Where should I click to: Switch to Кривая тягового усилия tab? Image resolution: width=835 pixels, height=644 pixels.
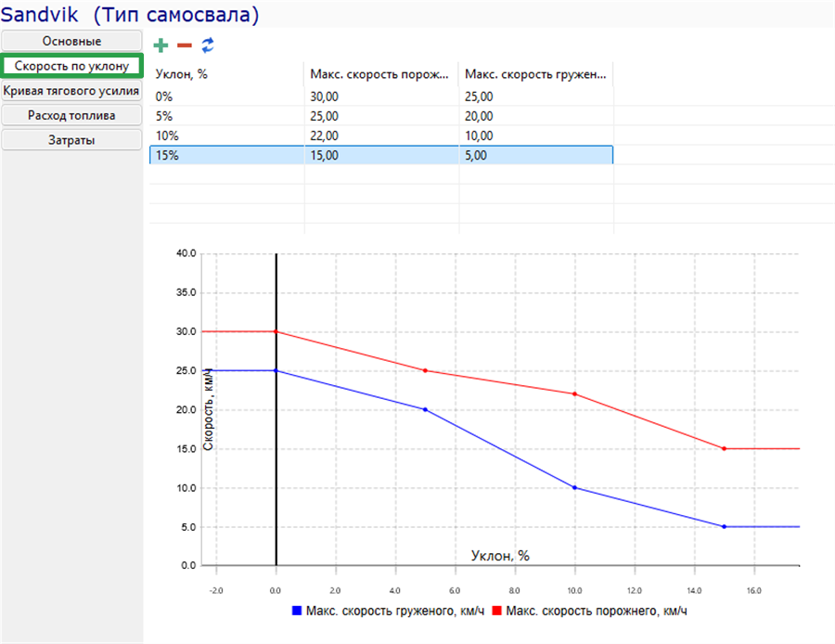[x=71, y=91]
